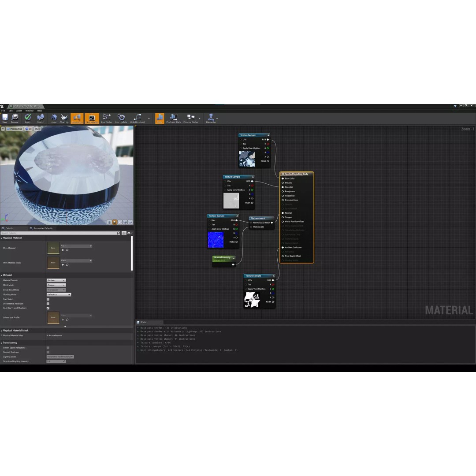Open Platform Stats from toolbar
The width and height of the screenshot is (476, 476).
click(x=173, y=119)
